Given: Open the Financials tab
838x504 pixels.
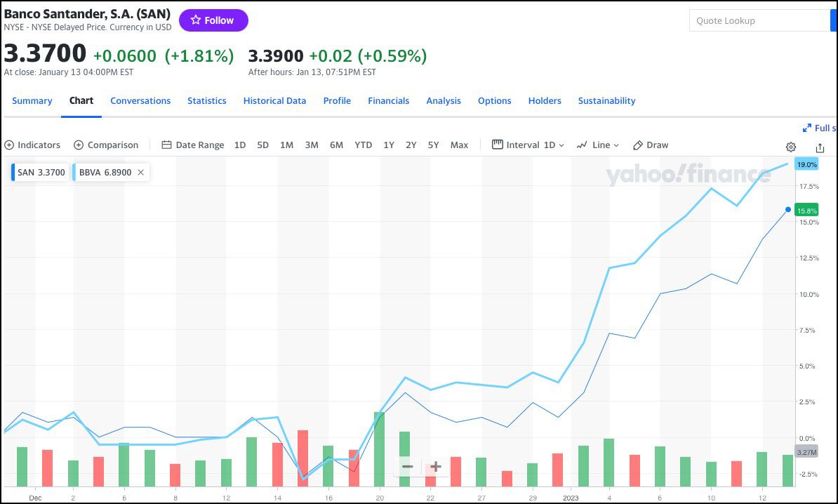Looking at the screenshot, I should point(388,101).
